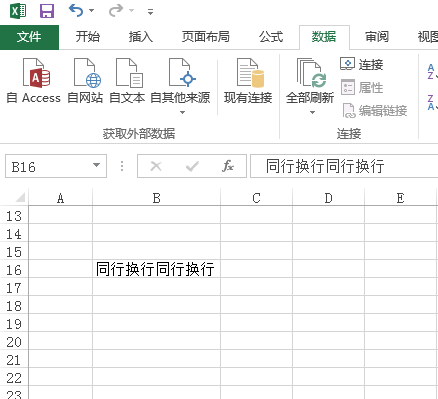
Task: Open the 自其他来源 icon
Action: point(182,73)
